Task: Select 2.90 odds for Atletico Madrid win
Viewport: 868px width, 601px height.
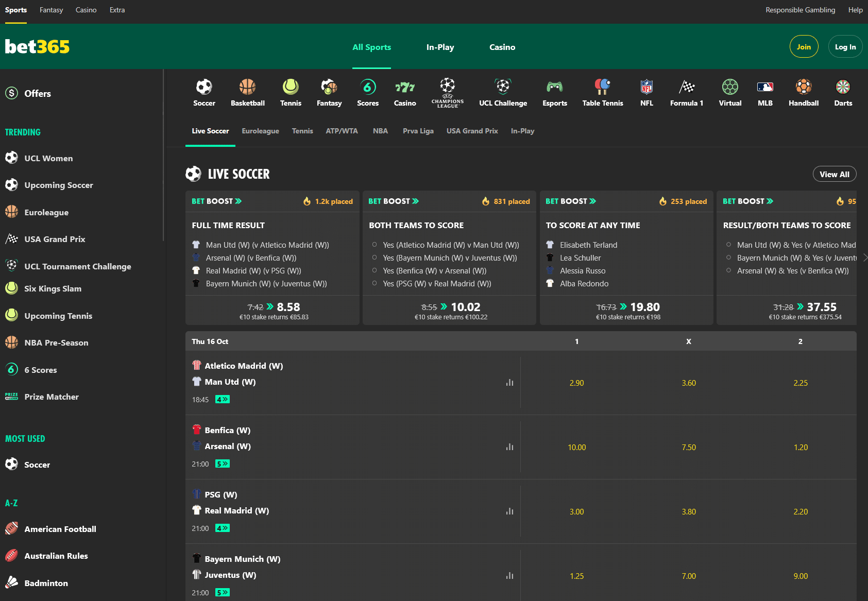Action: (x=576, y=383)
